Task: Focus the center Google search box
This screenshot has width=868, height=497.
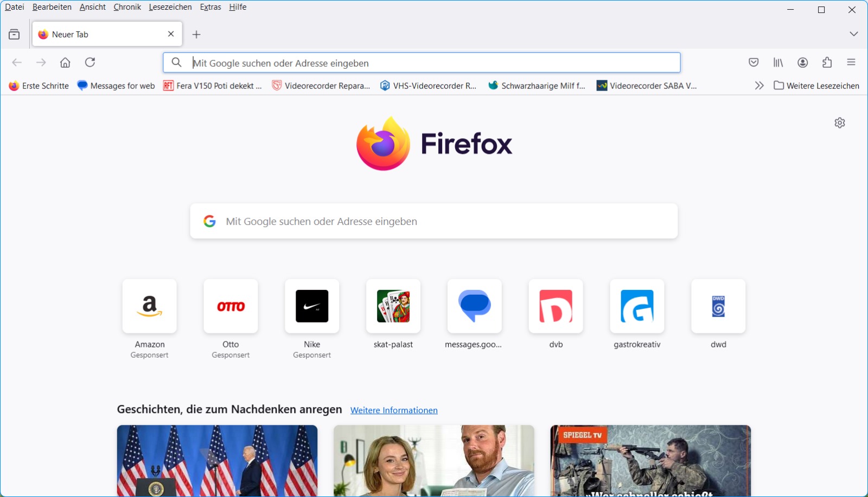Action: [x=434, y=221]
